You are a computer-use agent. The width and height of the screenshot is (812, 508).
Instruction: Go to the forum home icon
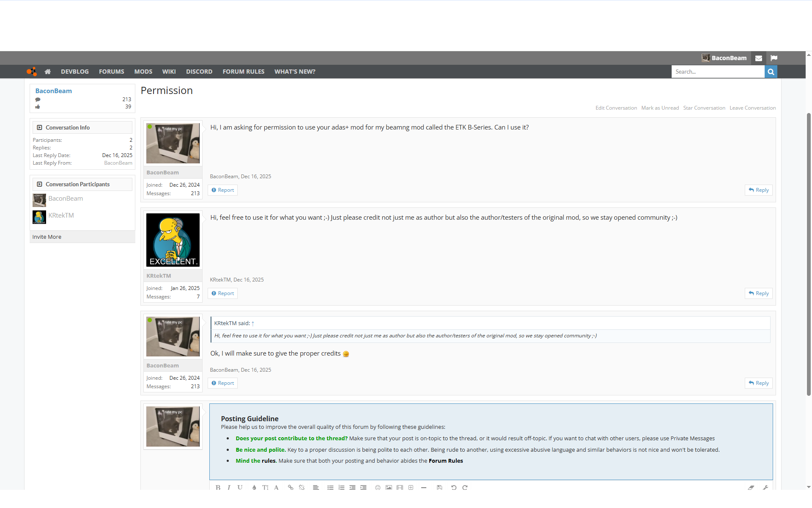pyautogui.click(x=47, y=72)
